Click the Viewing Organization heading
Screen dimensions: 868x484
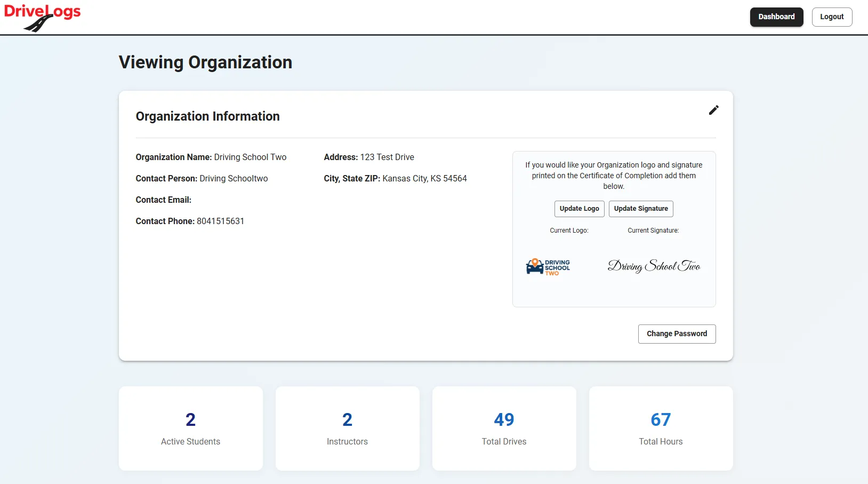[x=205, y=62]
